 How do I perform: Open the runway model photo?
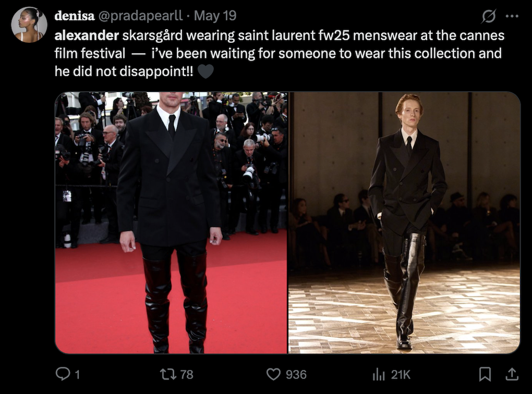(x=404, y=223)
